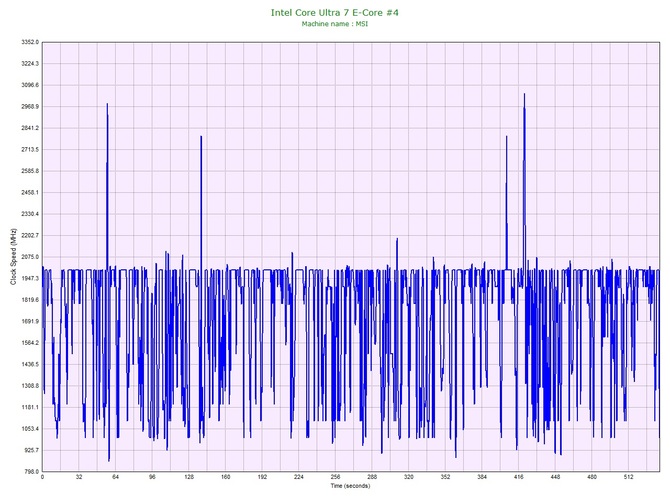The height and width of the screenshot is (503, 670).
Task: Click the y-axis value 798.0
Action: coord(31,472)
